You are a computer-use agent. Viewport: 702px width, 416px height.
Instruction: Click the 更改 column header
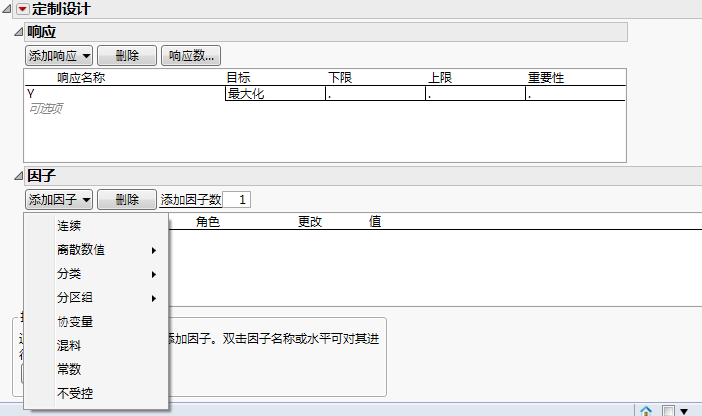coord(310,222)
